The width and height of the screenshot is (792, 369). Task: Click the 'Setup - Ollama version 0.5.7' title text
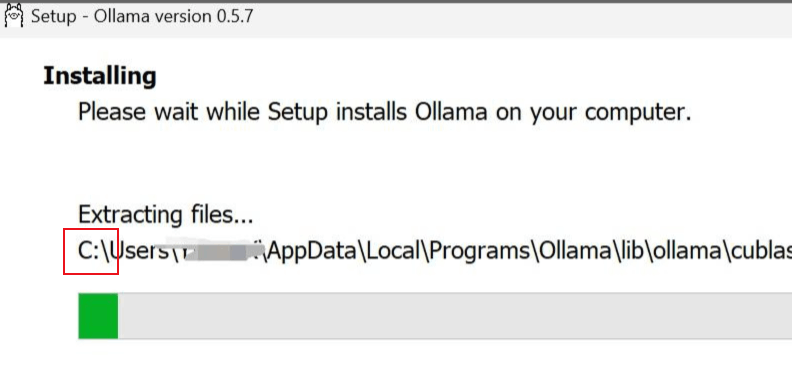[142, 16]
